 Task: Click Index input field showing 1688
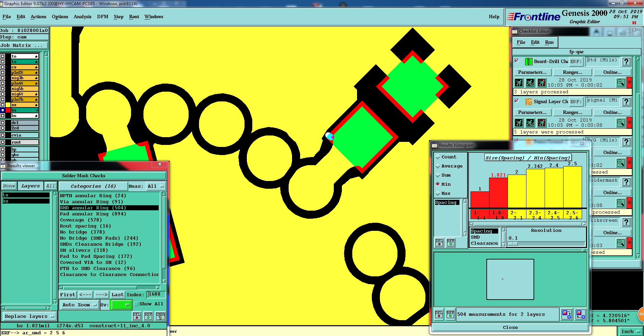coord(156,294)
